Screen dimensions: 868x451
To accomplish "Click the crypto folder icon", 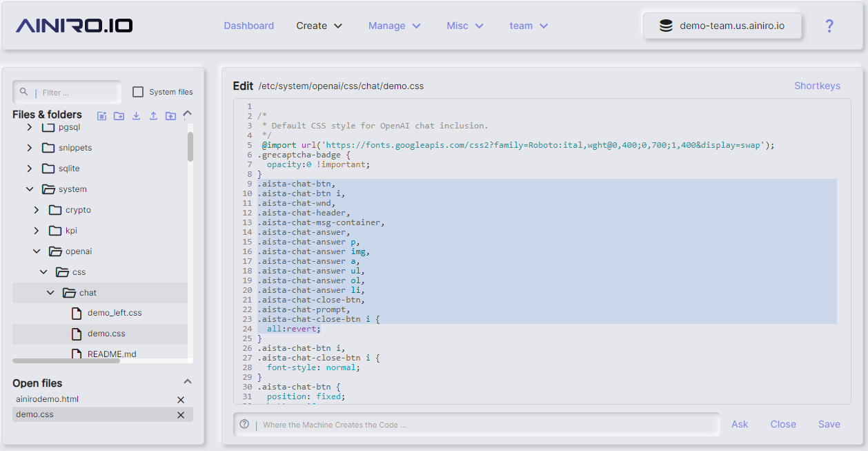I will click(x=55, y=210).
